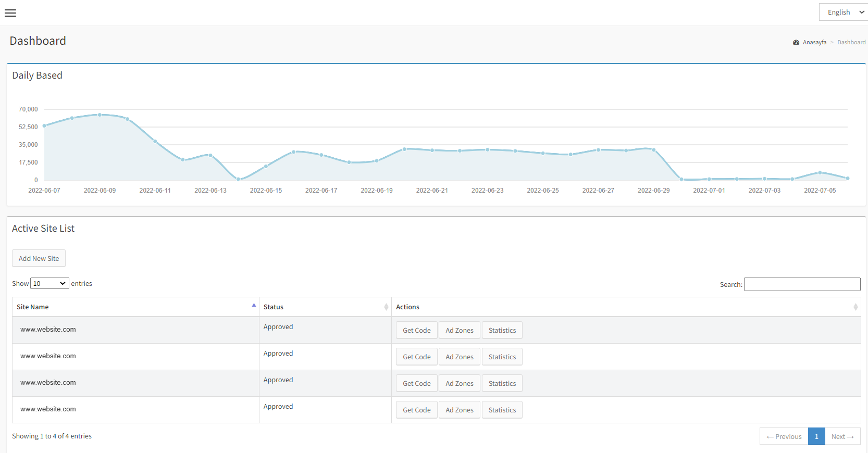The width and height of the screenshot is (868, 453).
Task: Expand the Show entries count dropdown
Action: click(49, 283)
